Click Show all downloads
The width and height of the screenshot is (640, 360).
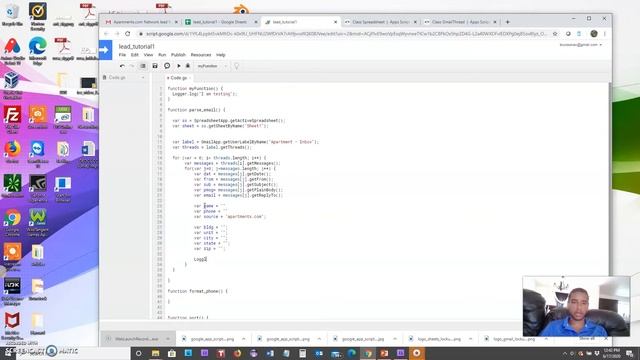pos(587,339)
